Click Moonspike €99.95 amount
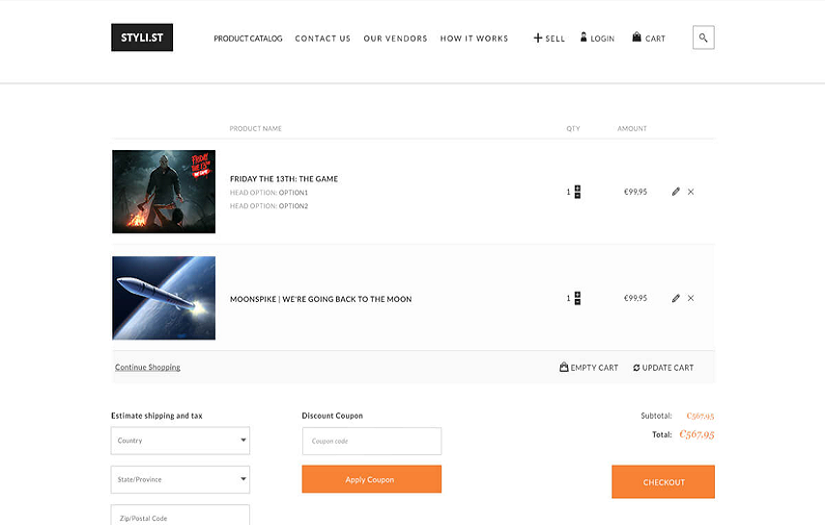This screenshot has width=825, height=525. pyautogui.click(x=636, y=298)
